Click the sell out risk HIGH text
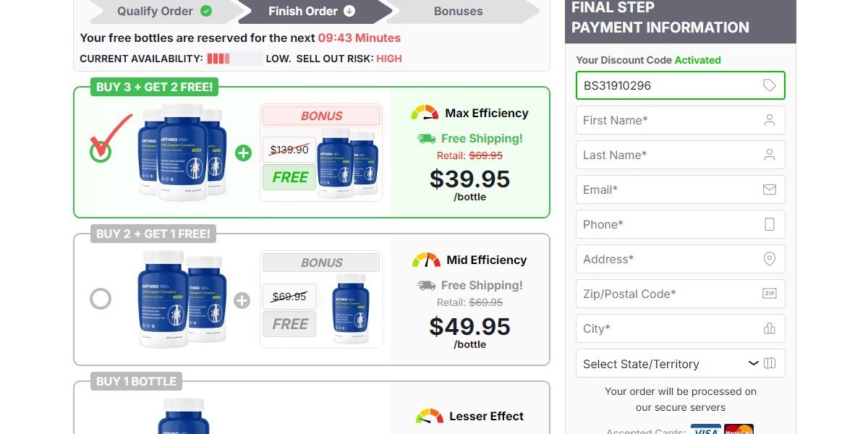The width and height of the screenshot is (868, 434). (389, 59)
